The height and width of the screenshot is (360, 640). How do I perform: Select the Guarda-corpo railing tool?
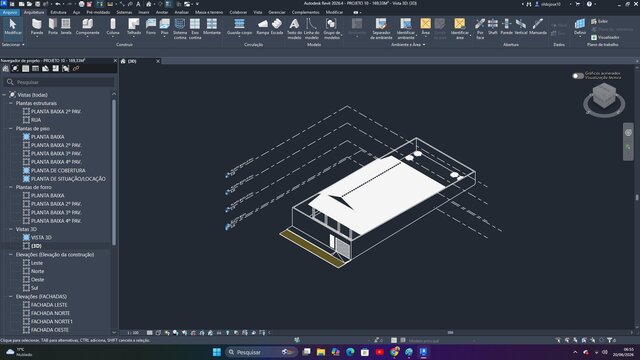coord(239,27)
